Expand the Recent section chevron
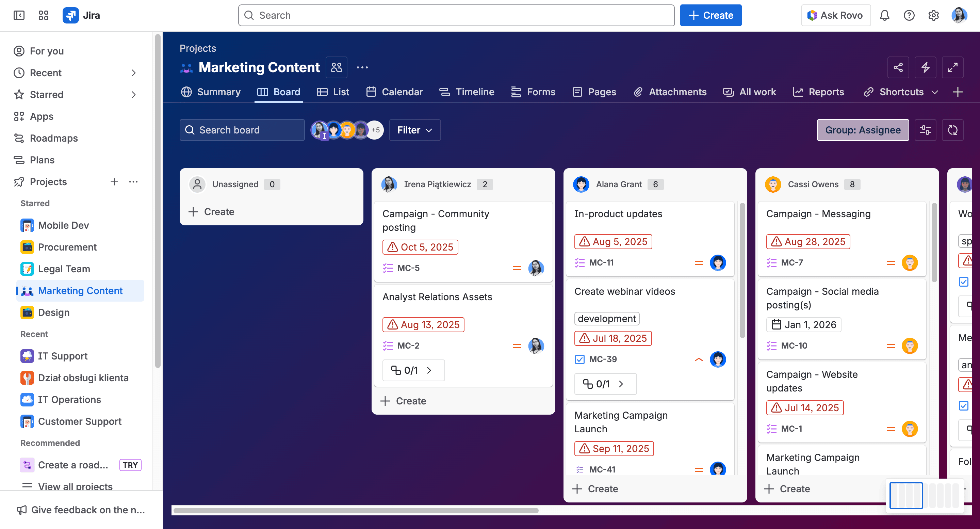This screenshot has height=529, width=980. click(x=133, y=73)
